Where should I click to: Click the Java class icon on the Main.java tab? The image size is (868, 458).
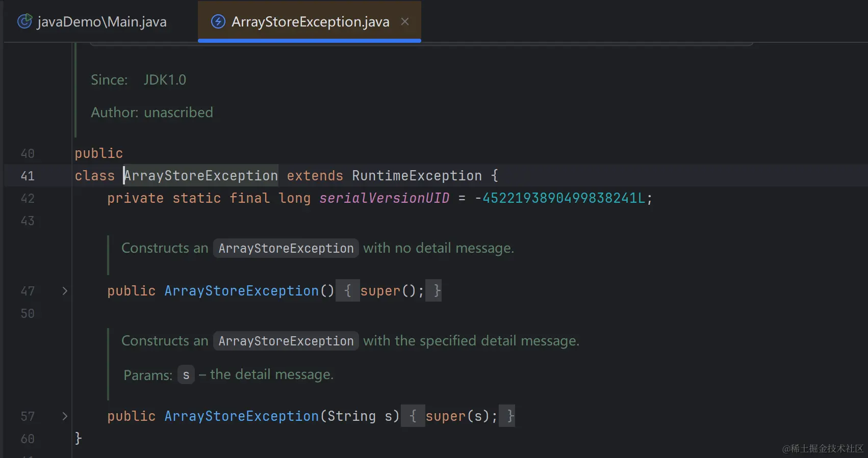(24, 21)
